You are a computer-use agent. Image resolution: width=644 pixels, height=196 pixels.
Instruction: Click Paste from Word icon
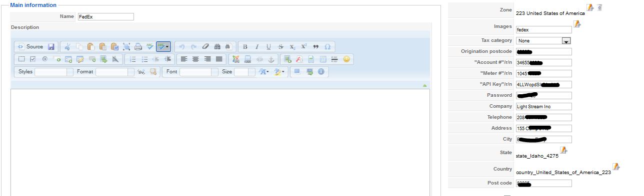coord(114,47)
